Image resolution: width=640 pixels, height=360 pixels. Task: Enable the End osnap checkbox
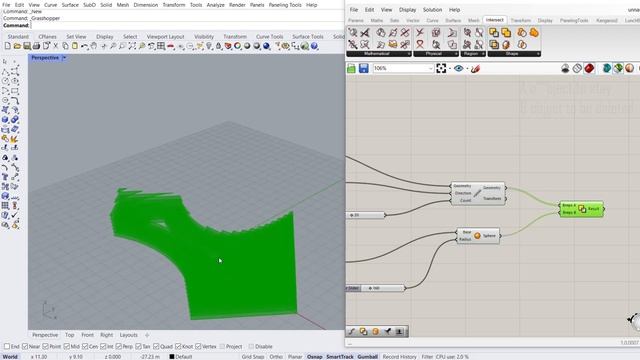click(x=7, y=346)
